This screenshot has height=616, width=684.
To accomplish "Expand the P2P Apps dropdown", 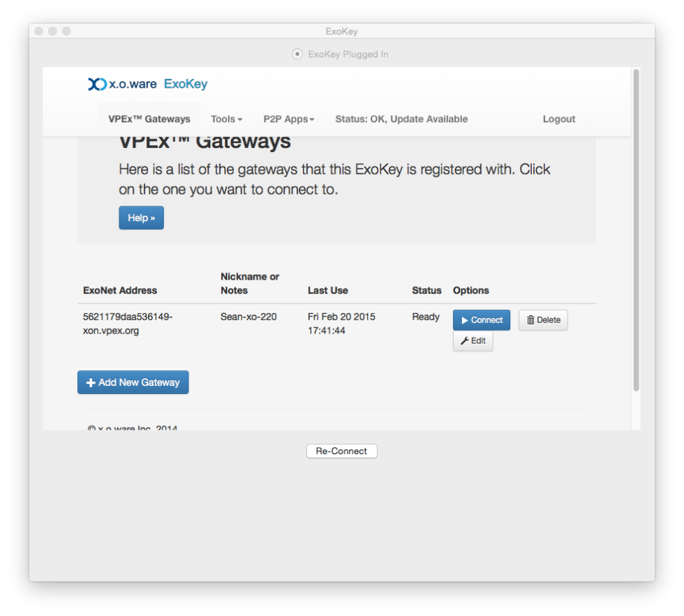I will click(289, 119).
